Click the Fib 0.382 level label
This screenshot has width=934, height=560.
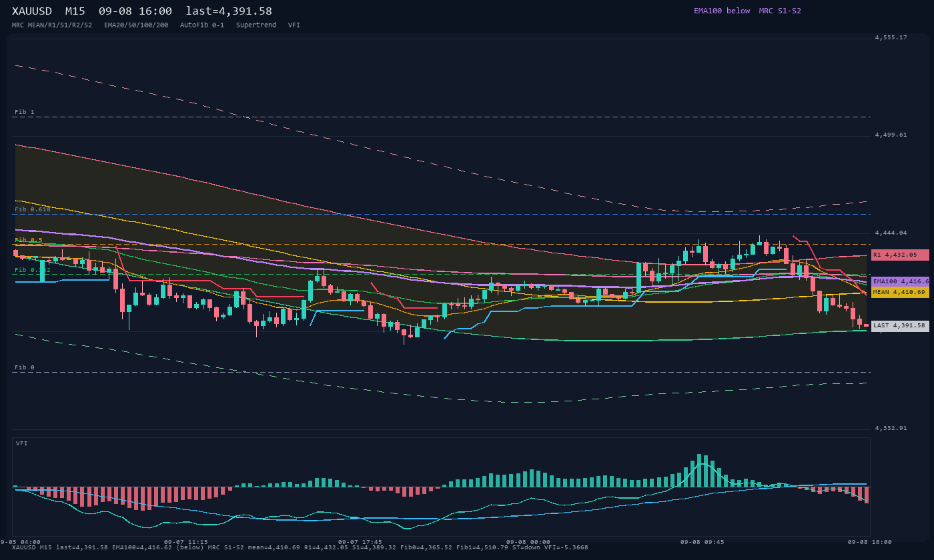[x=33, y=270]
